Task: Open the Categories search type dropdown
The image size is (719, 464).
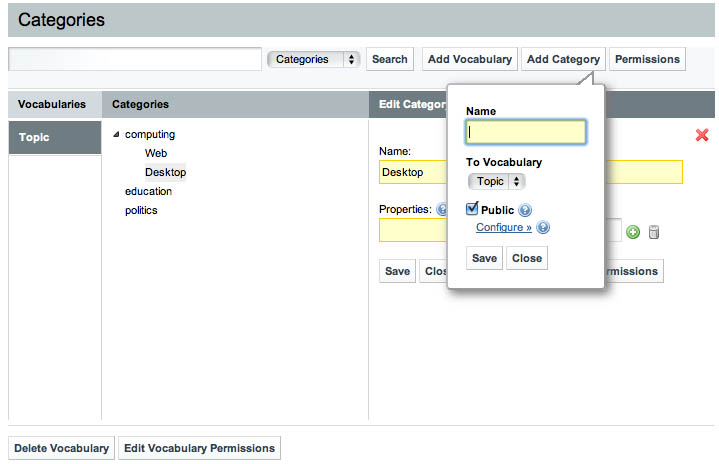Action: pos(313,59)
